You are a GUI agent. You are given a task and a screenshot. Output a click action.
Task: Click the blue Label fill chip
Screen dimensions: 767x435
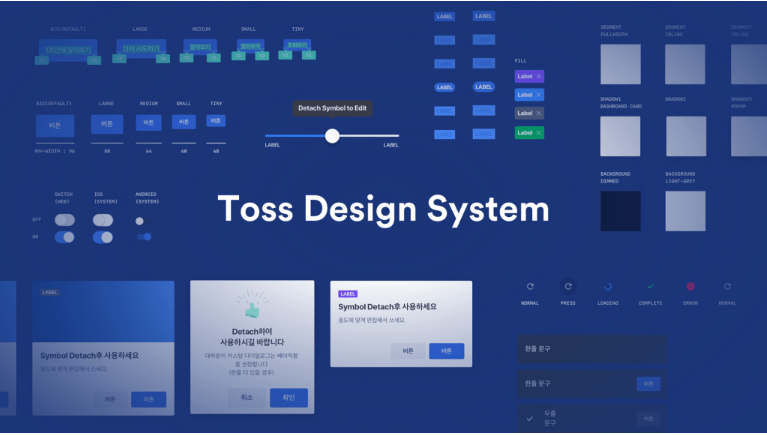[x=529, y=95]
